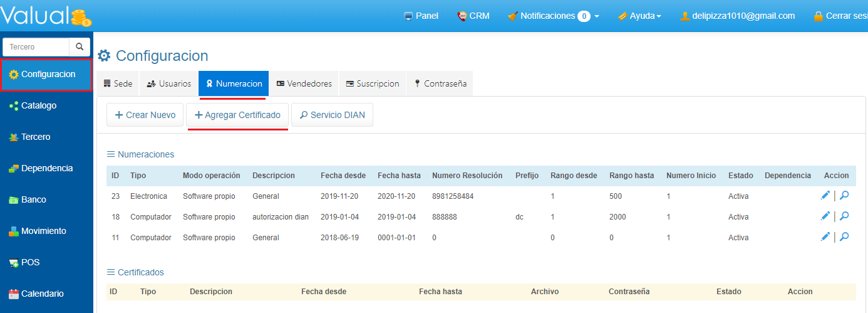The image size is (868, 313).
Task: Click the edit pencil icon for row 23
Action: pos(825,196)
